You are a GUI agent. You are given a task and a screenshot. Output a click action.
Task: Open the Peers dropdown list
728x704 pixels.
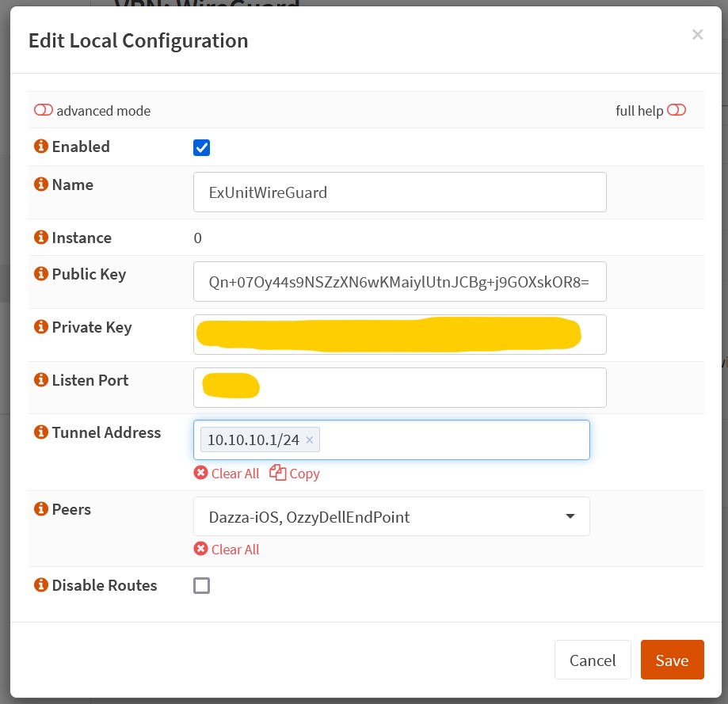tap(391, 517)
